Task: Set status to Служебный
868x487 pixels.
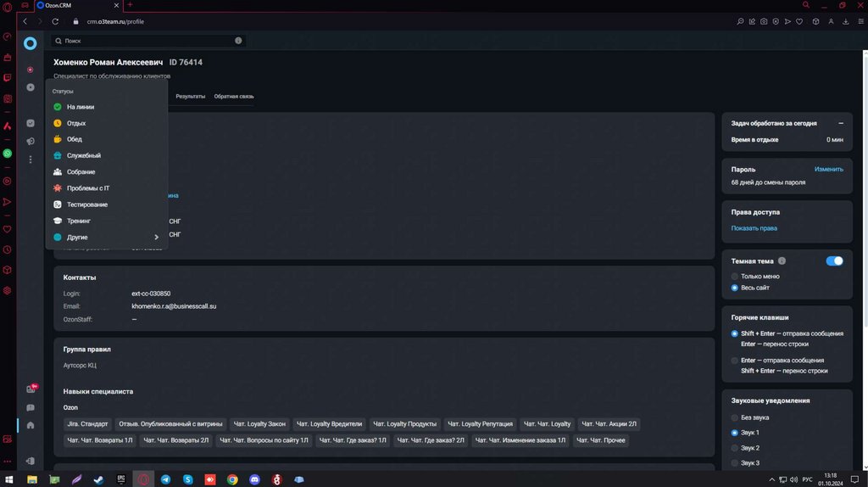Action: pyautogui.click(x=106, y=155)
